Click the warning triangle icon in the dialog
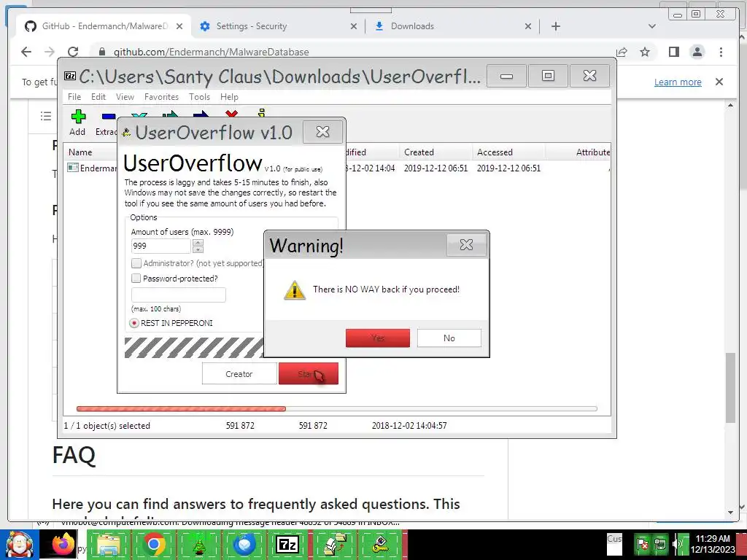 [295, 290]
